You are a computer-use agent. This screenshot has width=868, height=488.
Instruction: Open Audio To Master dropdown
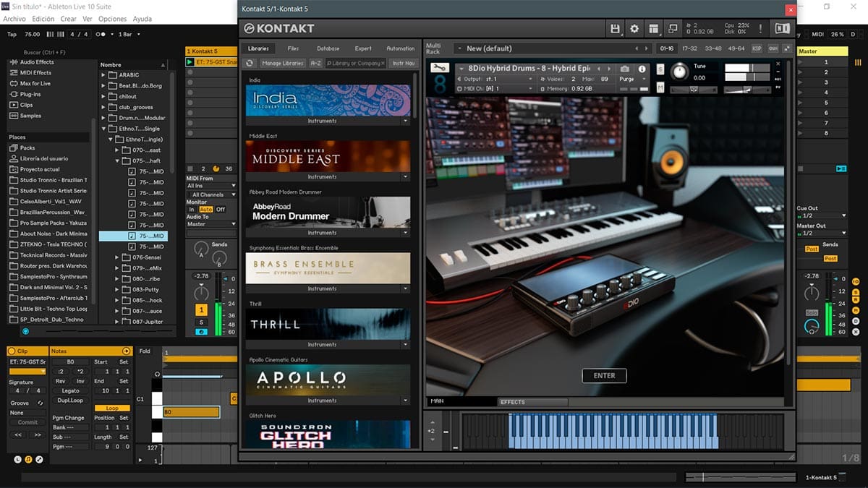click(x=211, y=224)
